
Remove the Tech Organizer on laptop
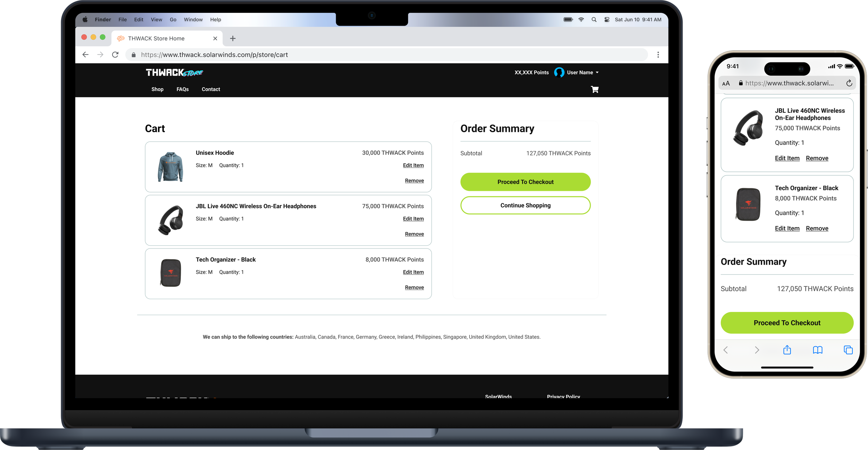click(414, 287)
